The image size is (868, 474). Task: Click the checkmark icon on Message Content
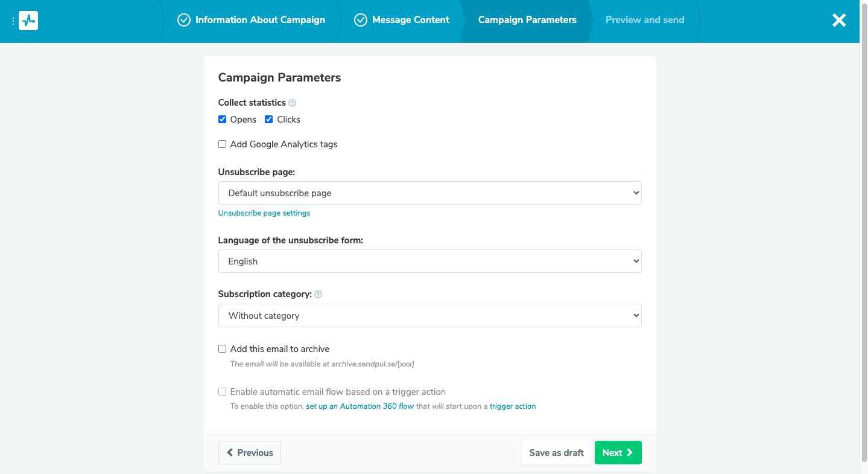(x=361, y=20)
